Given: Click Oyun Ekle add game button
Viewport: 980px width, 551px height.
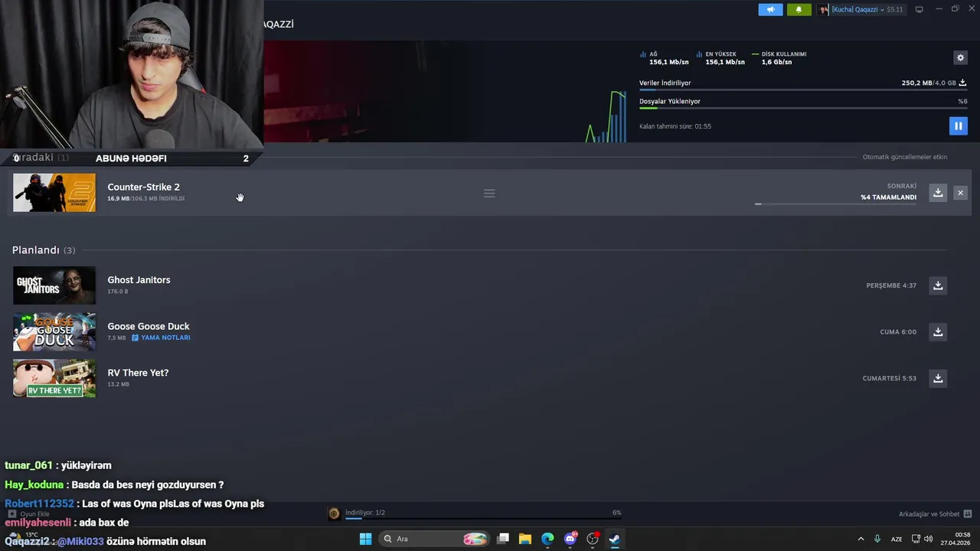Looking at the screenshot, I should pyautogui.click(x=29, y=514).
